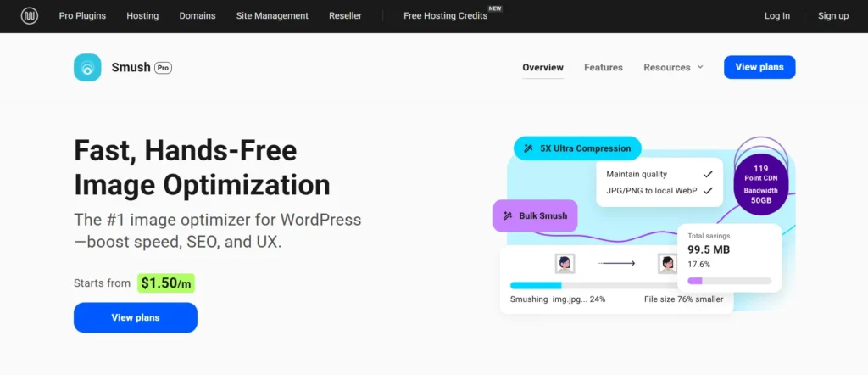The width and height of the screenshot is (868, 375).
Task: Switch to the Overview tab
Action: (543, 68)
